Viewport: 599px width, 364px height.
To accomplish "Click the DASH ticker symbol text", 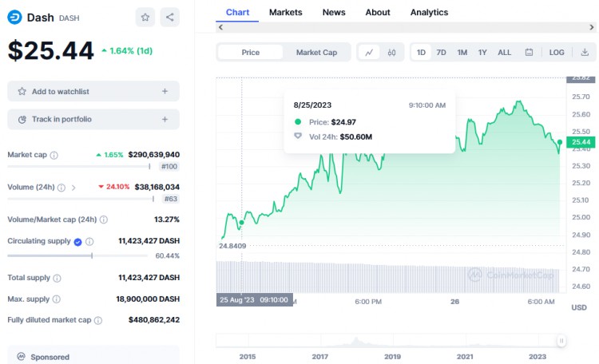I will (x=69, y=18).
